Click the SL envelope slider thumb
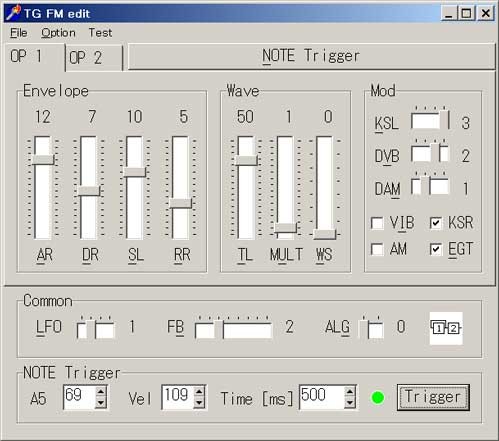 pyautogui.click(x=135, y=172)
